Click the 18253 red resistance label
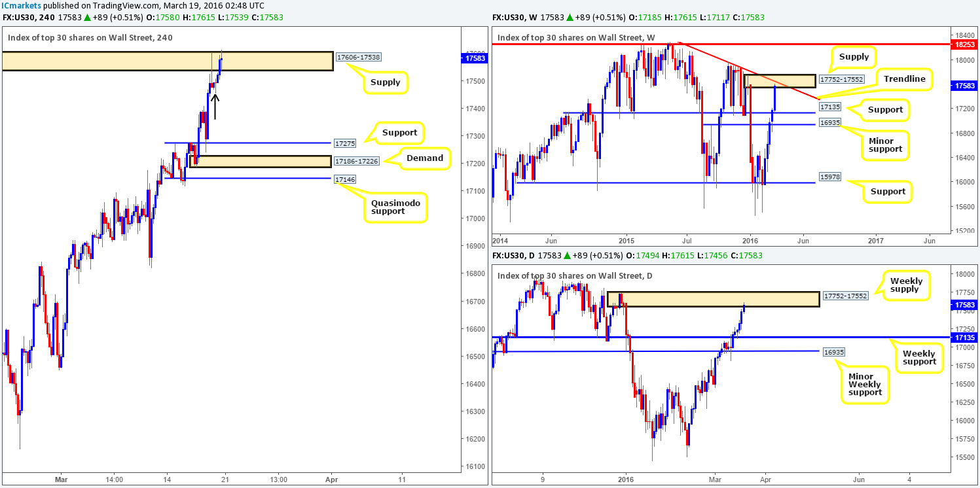Screen dimensions: 980x488 point(964,44)
